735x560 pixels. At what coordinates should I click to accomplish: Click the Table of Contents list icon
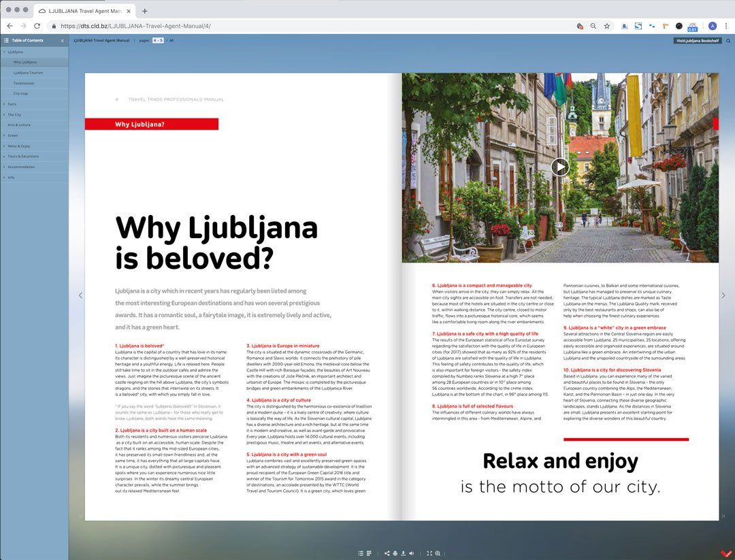click(7, 40)
